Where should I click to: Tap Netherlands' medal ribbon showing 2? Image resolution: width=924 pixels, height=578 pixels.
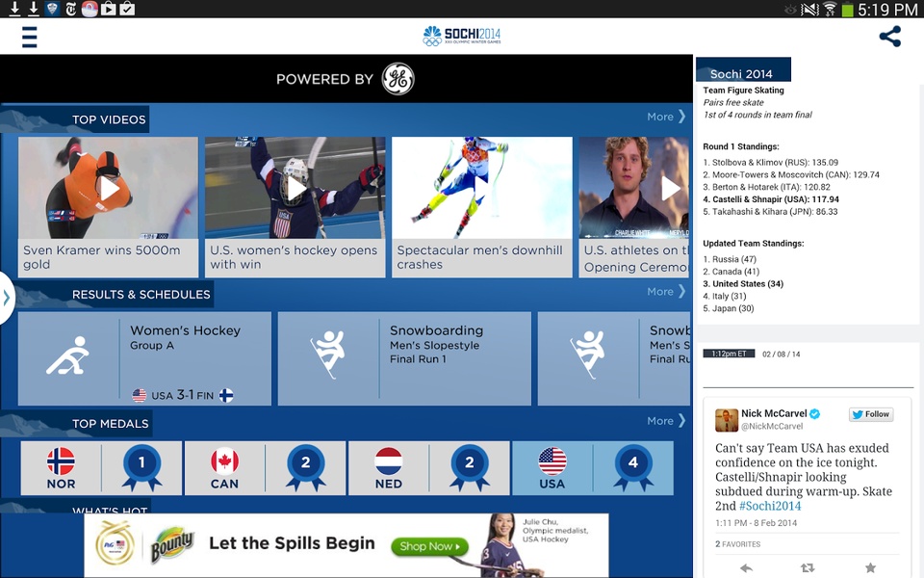[x=469, y=468]
